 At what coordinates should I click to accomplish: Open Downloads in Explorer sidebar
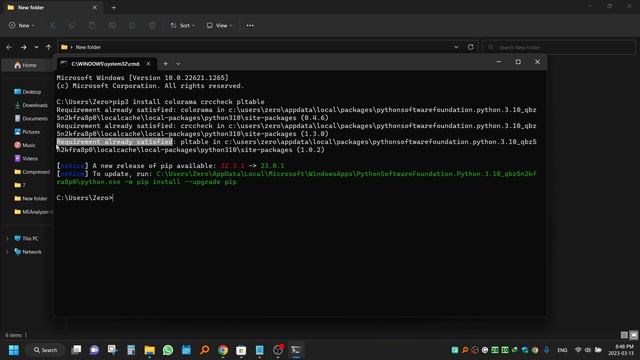[x=31, y=105]
